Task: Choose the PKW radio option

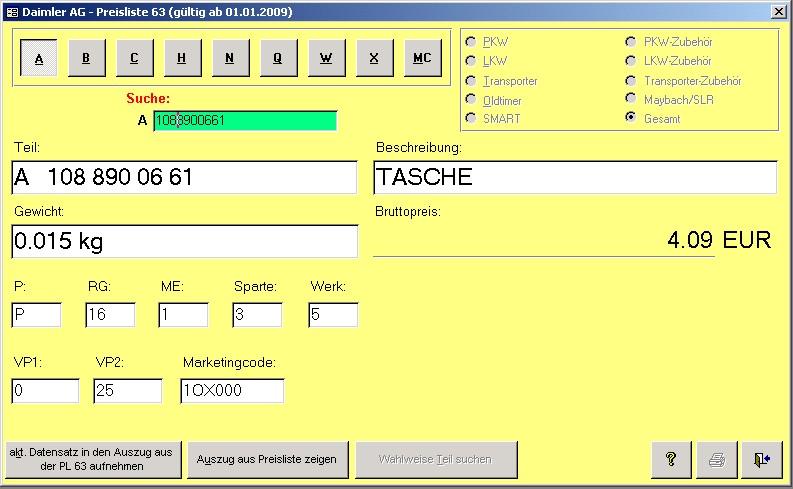Action: 471,41
